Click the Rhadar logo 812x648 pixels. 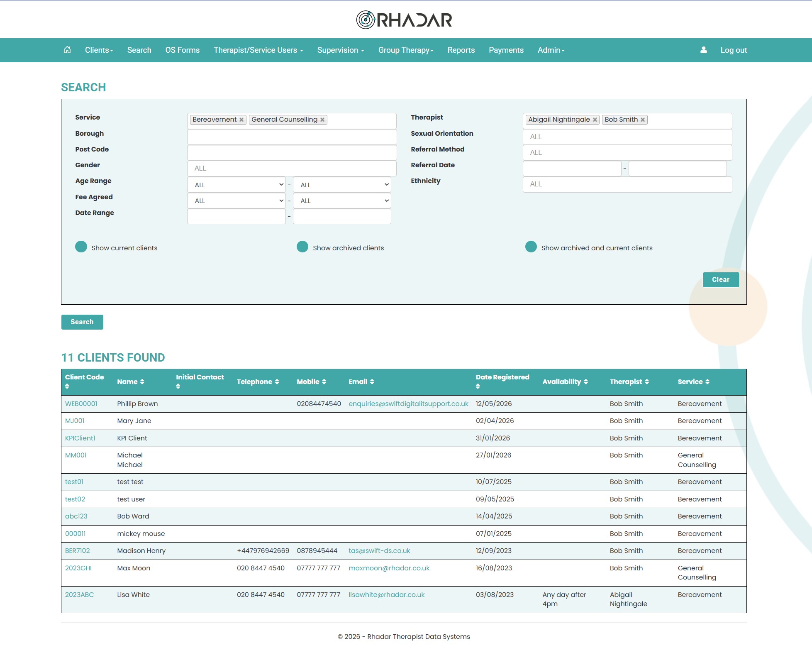coord(405,20)
